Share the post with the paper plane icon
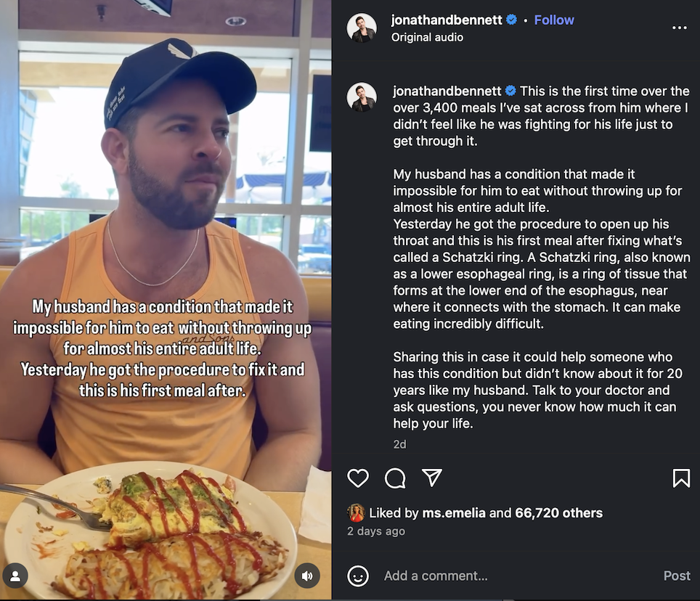Image resolution: width=700 pixels, height=601 pixels. tap(432, 477)
